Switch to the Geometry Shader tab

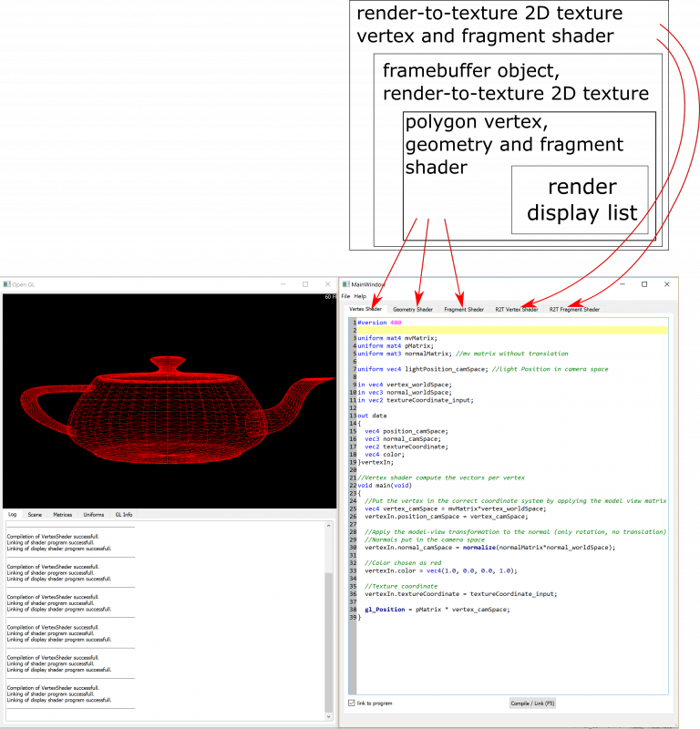[x=413, y=309]
